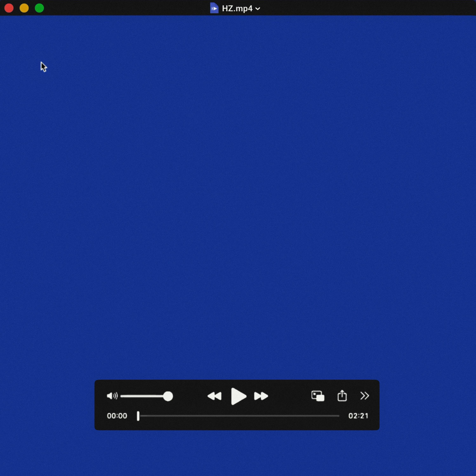Mute audio via the speaker icon
The width and height of the screenshot is (476, 476).
[x=112, y=396]
